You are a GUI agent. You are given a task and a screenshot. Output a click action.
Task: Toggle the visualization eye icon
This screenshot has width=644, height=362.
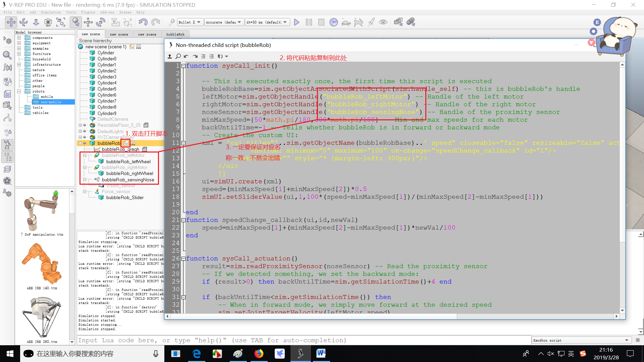point(383,22)
